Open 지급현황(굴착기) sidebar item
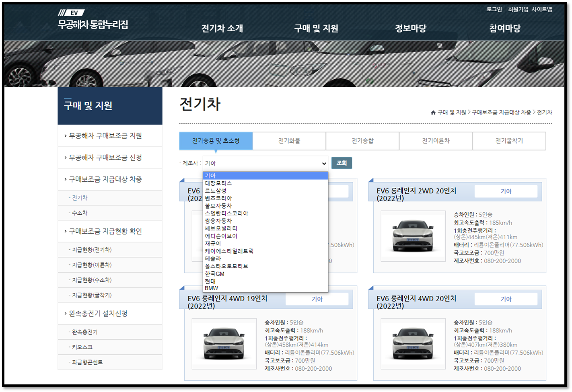The height and width of the screenshot is (392, 572). (110, 295)
